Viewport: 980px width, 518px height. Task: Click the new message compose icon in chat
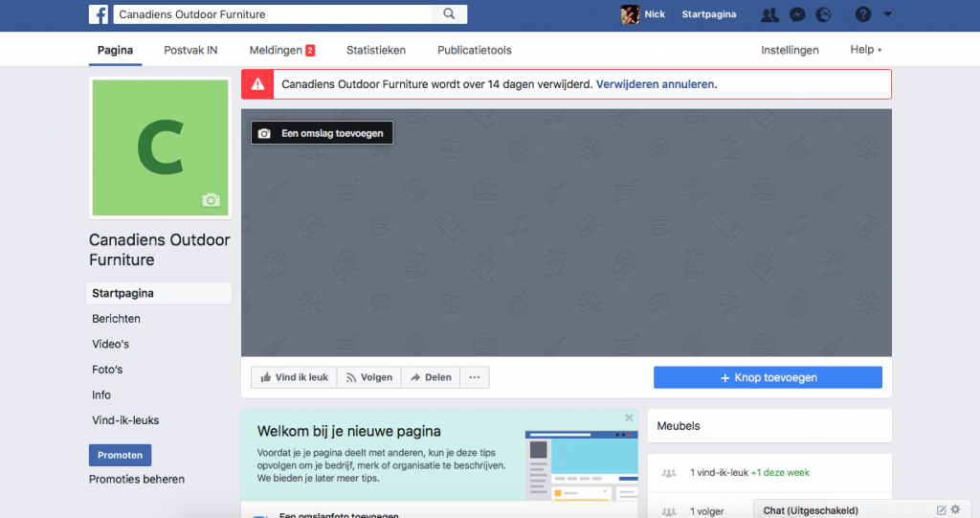(942, 510)
